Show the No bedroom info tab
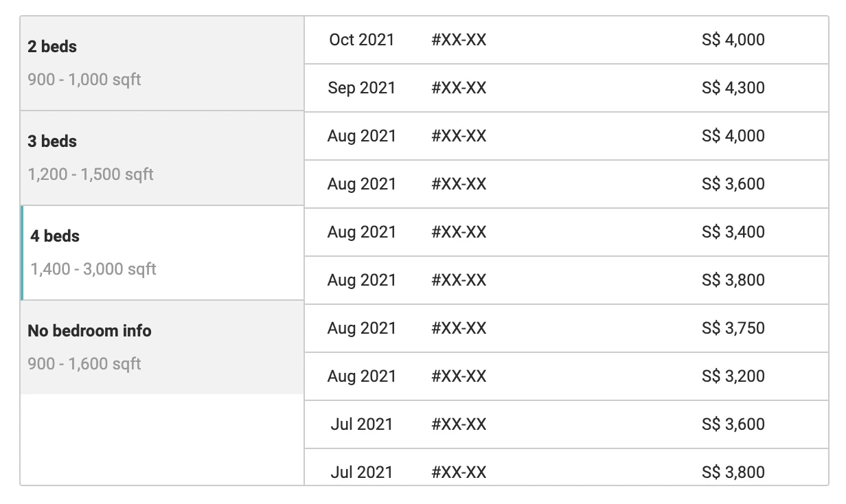 pyautogui.click(x=162, y=347)
